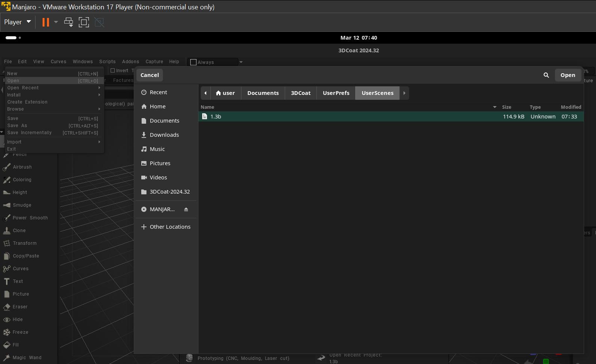Select the Magic Wand tool icon

[7, 358]
